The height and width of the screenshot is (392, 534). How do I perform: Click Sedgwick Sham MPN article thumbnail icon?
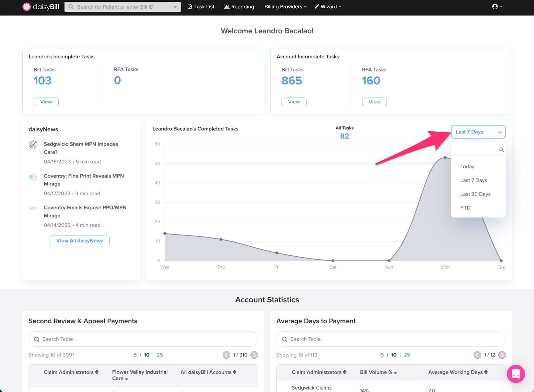coord(33,145)
